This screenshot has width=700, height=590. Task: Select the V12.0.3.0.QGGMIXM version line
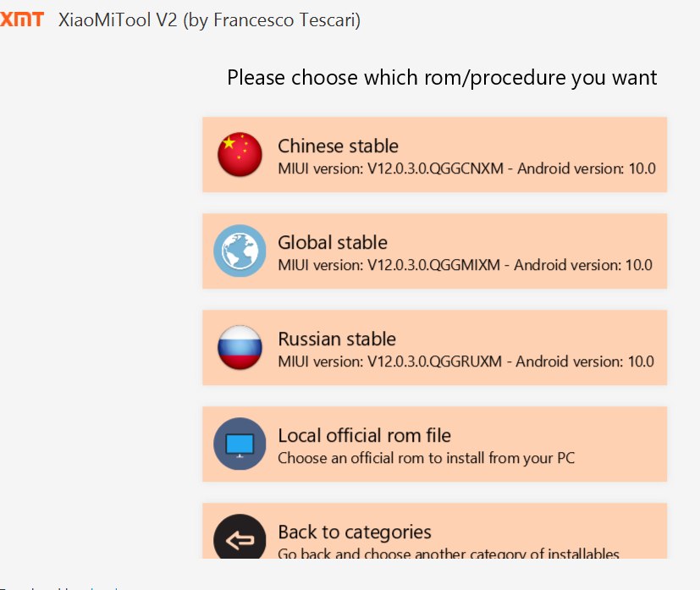[465, 265]
